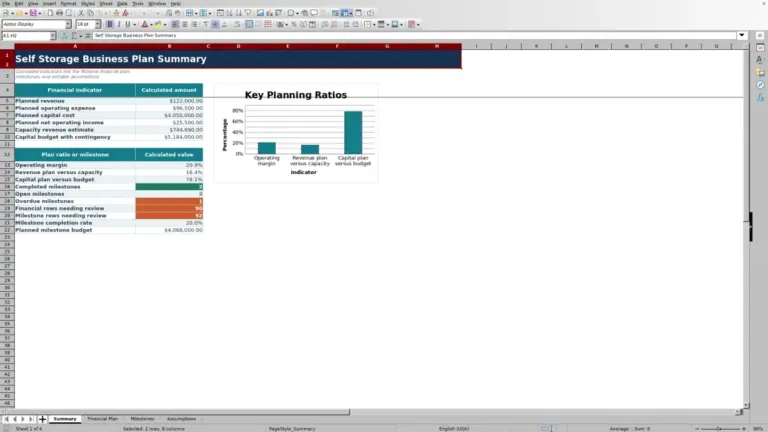Toggle align right for cell
The height and width of the screenshot is (432, 768).
[194, 24]
